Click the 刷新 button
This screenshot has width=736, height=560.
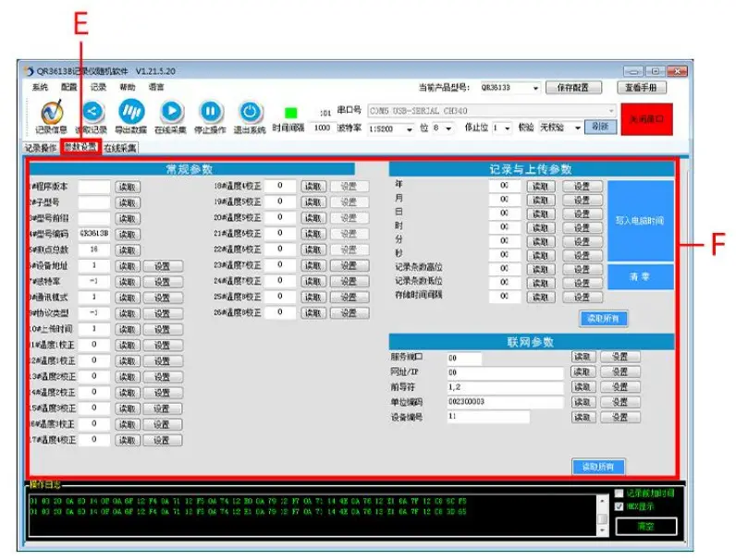pos(600,127)
